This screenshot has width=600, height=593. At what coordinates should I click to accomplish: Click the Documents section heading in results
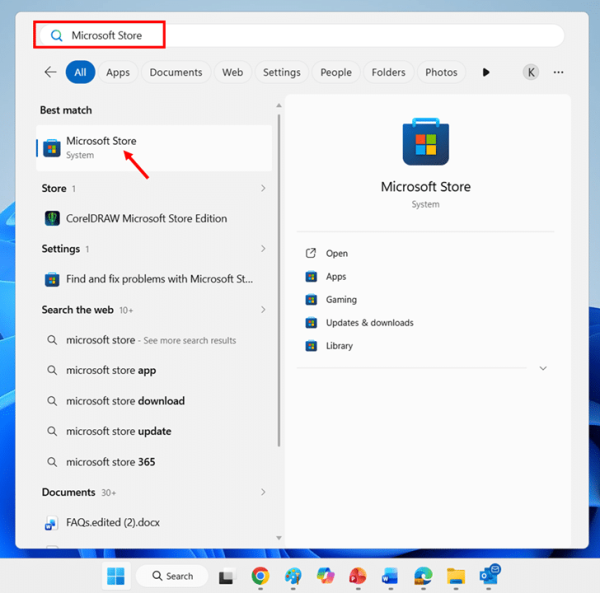click(68, 492)
